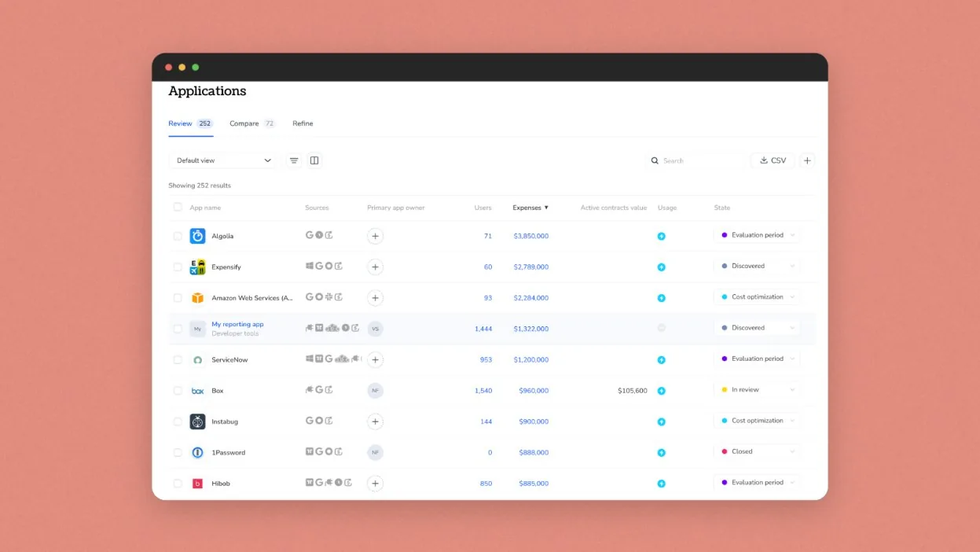Screen dimensions: 980x552
Task: Switch to the Compare tab
Action: (x=252, y=123)
